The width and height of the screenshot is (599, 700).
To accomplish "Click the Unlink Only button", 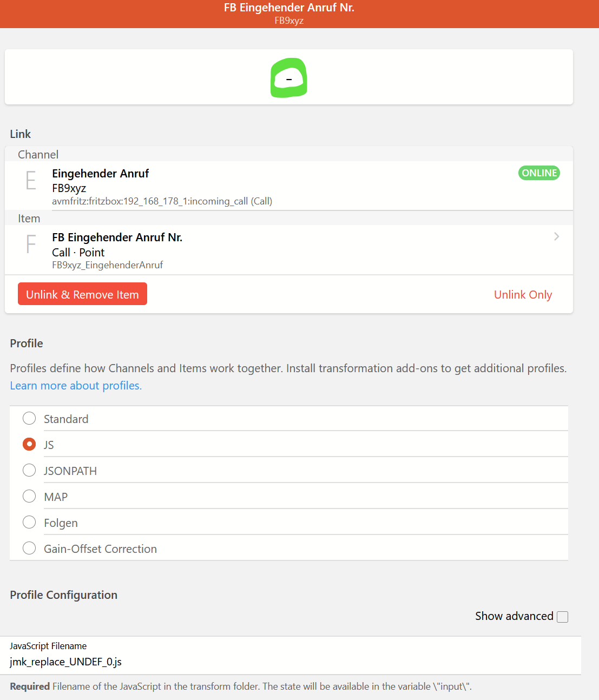I will 523,295.
